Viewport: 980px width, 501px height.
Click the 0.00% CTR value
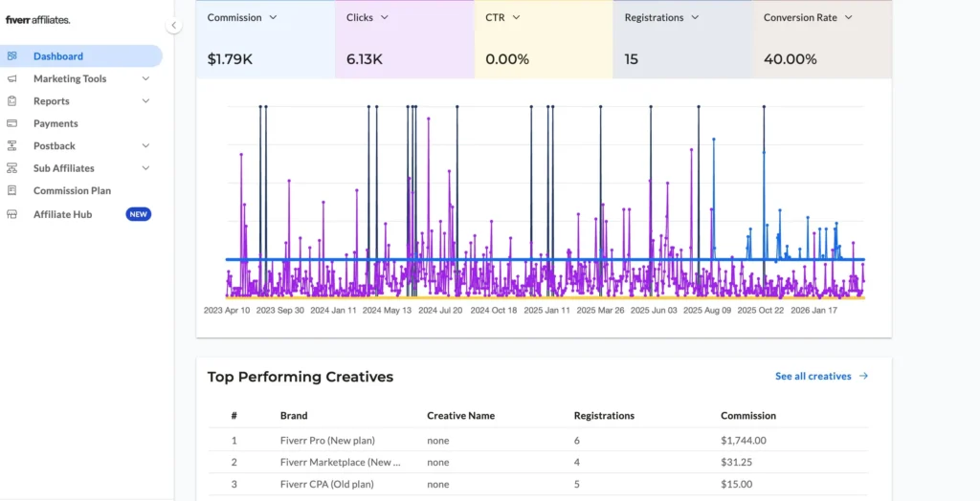click(x=507, y=59)
